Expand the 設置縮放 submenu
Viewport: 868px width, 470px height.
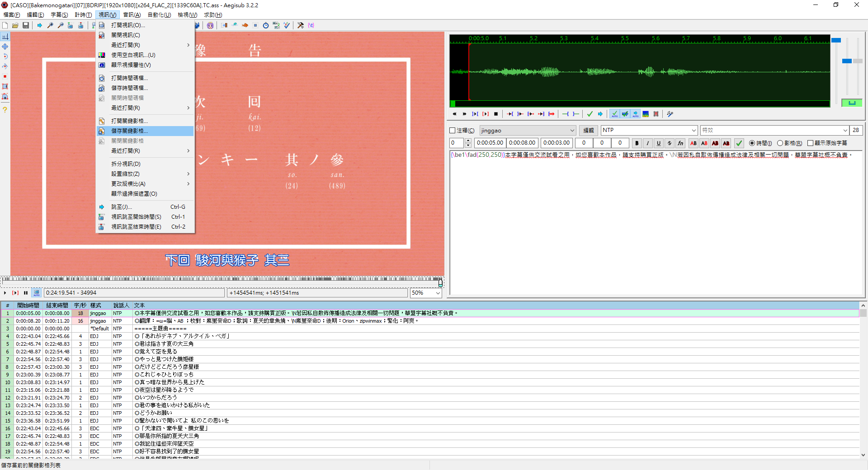[x=145, y=174]
